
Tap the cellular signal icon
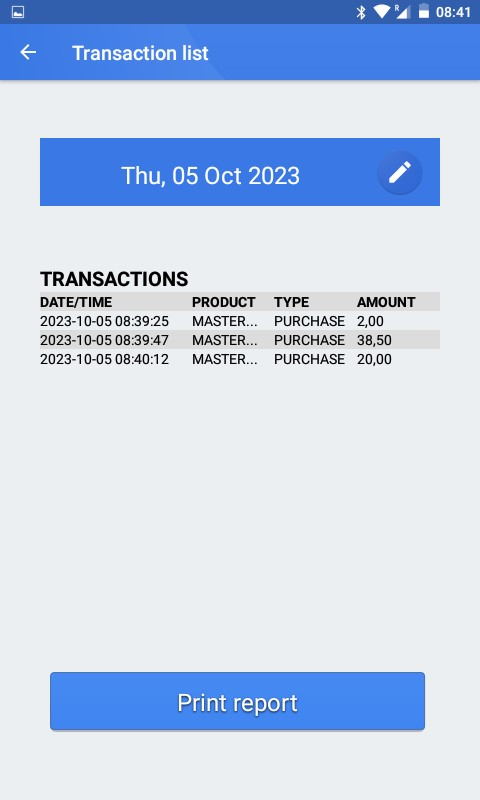click(402, 11)
